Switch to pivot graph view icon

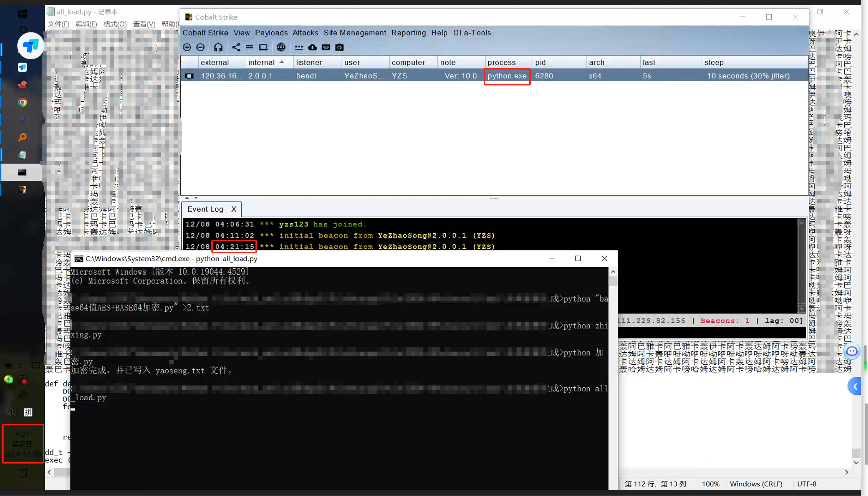(236, 47)
